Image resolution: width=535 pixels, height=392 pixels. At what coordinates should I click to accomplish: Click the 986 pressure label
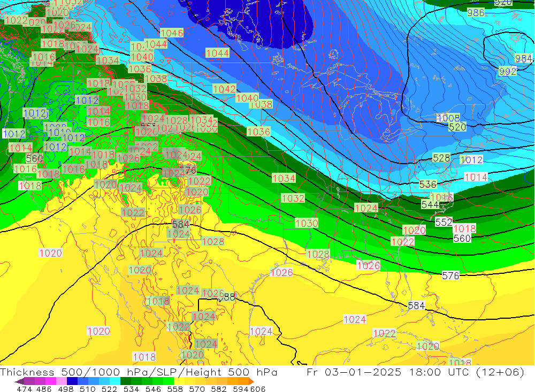click(476, 13)
